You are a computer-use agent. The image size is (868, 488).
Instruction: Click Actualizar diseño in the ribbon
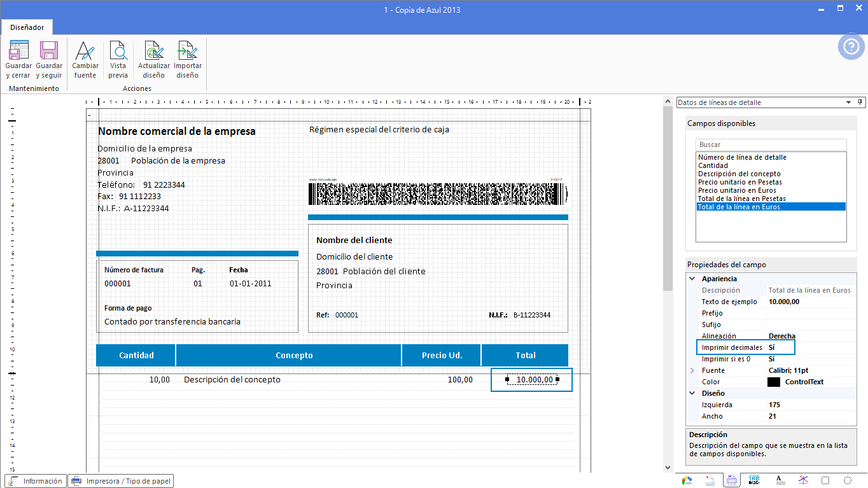click(154, 60)
